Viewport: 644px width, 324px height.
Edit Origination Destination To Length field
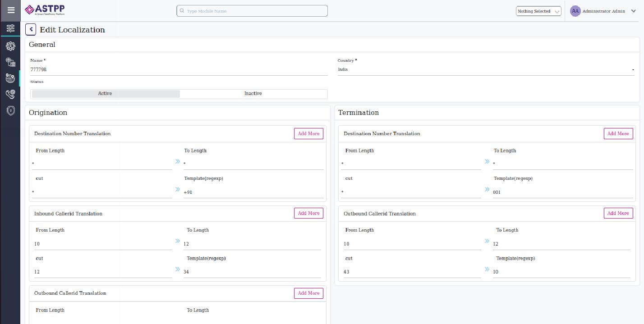pyautogui.click(x=253, y=164)
